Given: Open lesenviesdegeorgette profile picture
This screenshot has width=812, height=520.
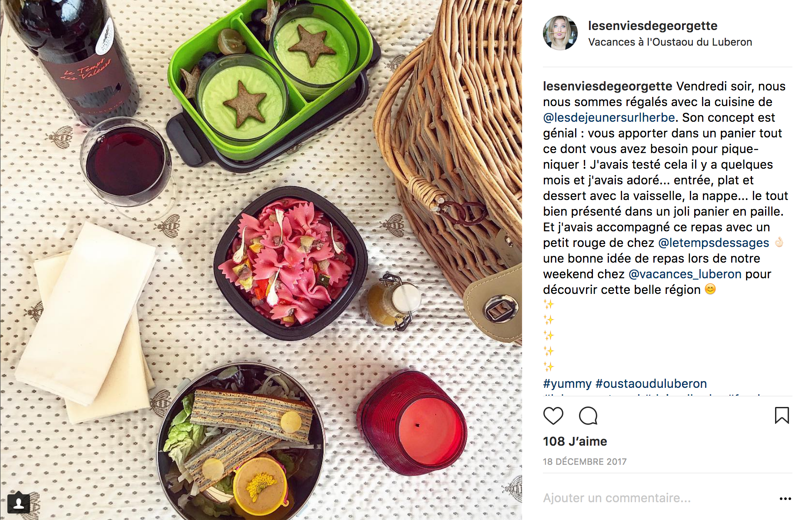Looking at the screenshot, I should pyautogui.click(x=560, y=33).
